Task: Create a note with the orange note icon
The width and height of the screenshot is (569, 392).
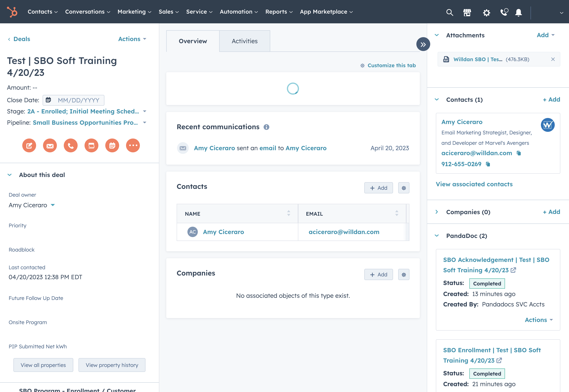Action: [29, 145]
